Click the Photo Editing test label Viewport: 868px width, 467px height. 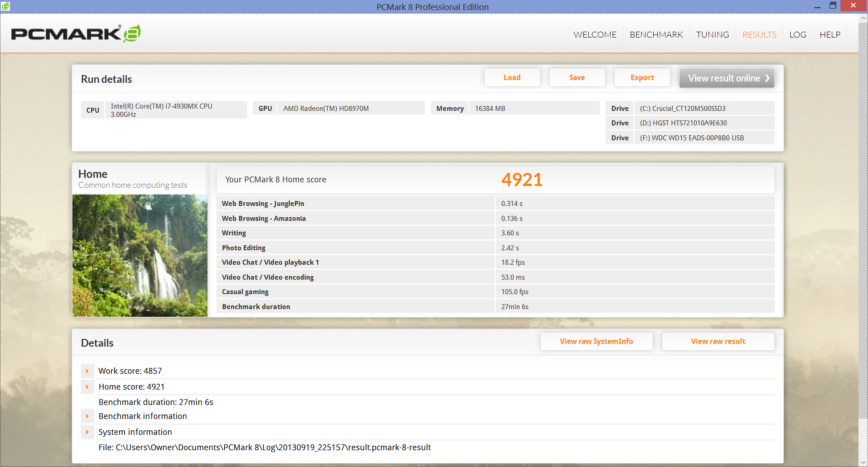click(x=244, y=248)
